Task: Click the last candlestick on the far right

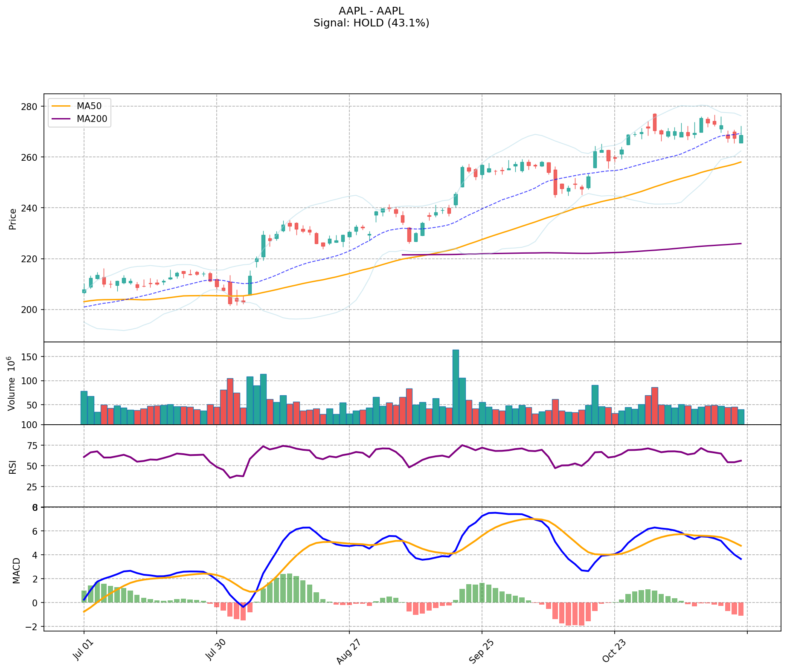Action: click(x=741, y=139)
